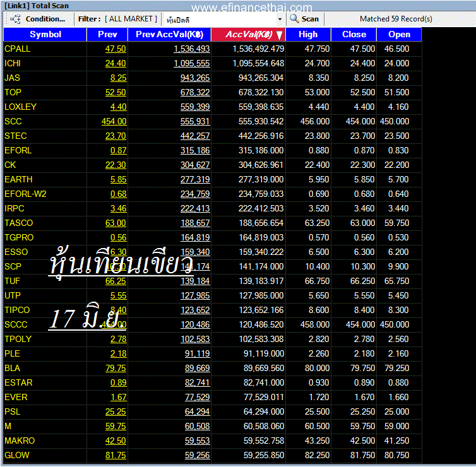Select the BLA symbol

point(12,369)
